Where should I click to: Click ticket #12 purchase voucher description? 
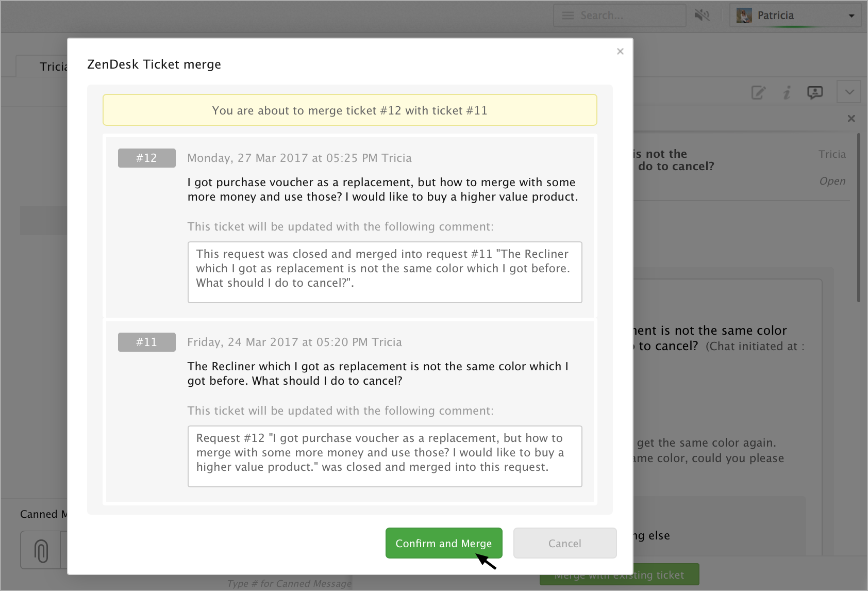tap(382, 189)
